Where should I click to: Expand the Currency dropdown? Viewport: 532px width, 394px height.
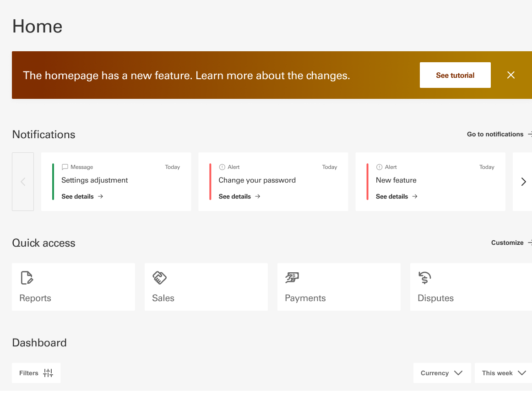coord(441,373)
